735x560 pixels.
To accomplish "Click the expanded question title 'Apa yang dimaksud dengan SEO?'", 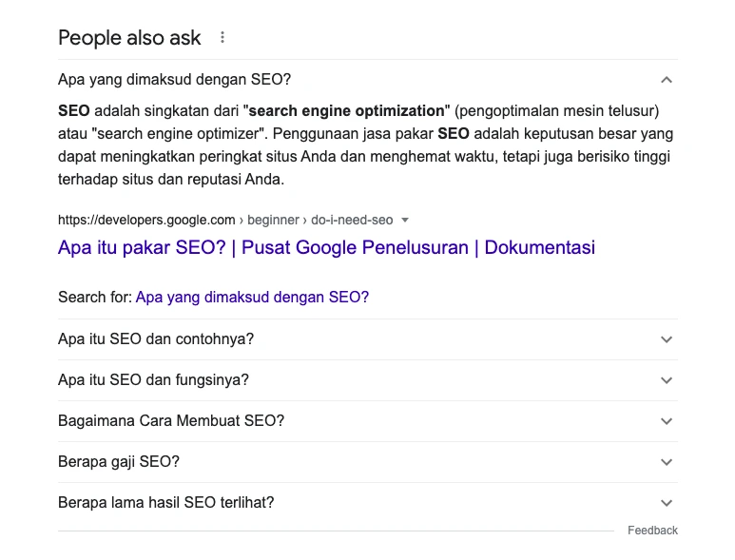I will tap(174, 79).
